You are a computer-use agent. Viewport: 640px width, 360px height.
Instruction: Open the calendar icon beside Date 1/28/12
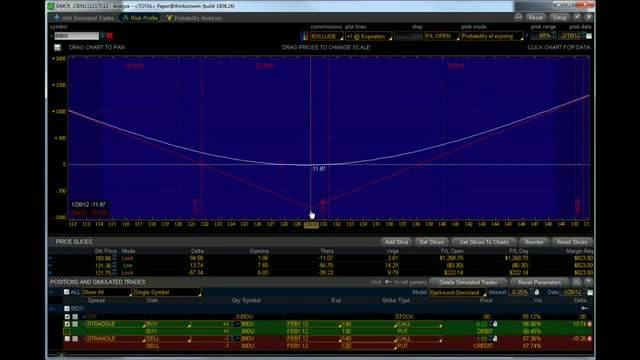(590, 292)
